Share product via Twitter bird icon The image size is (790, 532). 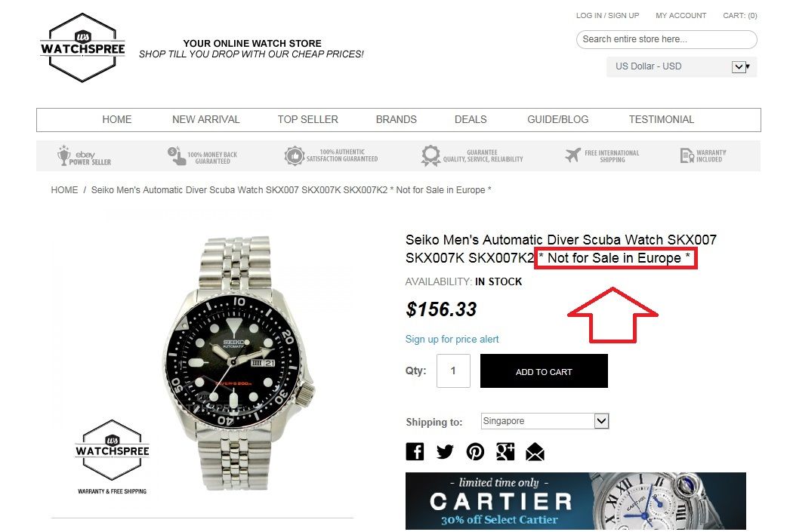445,451
